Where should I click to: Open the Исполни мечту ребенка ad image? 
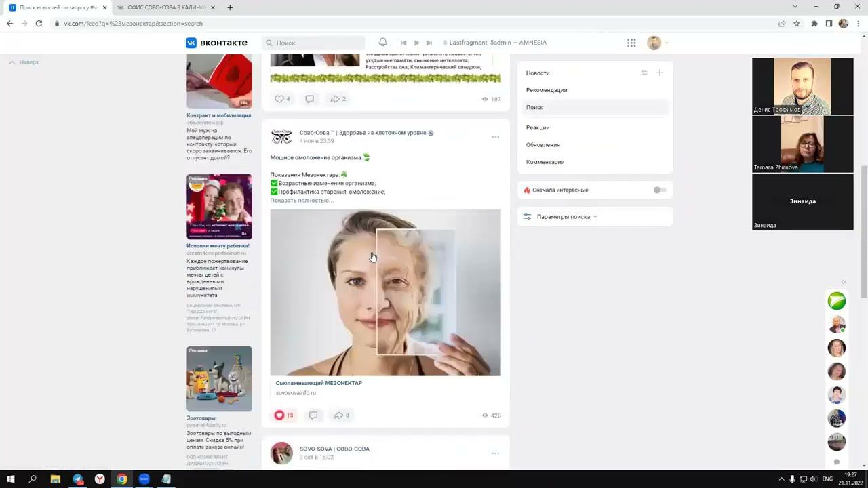(219, 207)
